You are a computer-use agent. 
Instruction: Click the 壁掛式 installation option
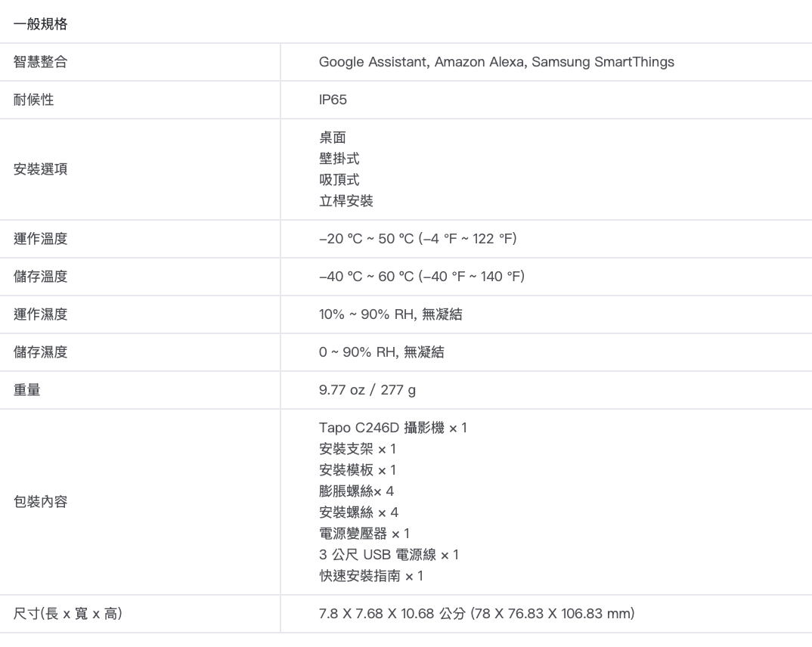click(x=339, y=159)
